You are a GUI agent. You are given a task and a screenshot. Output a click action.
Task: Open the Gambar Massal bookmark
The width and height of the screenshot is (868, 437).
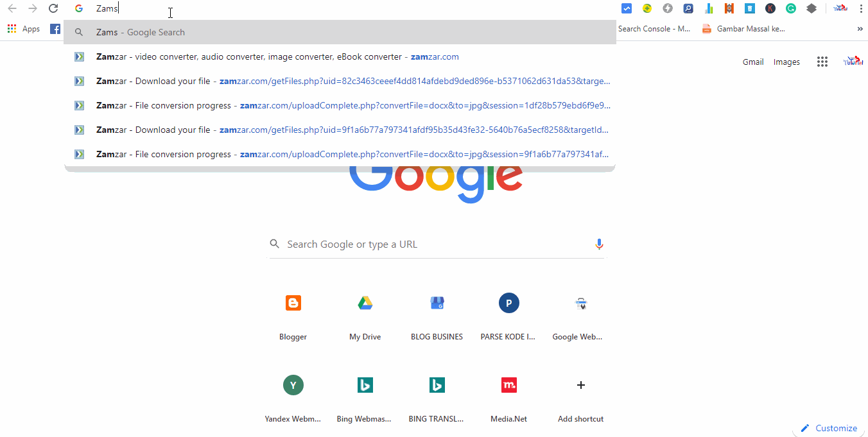[x=743, y=29]
